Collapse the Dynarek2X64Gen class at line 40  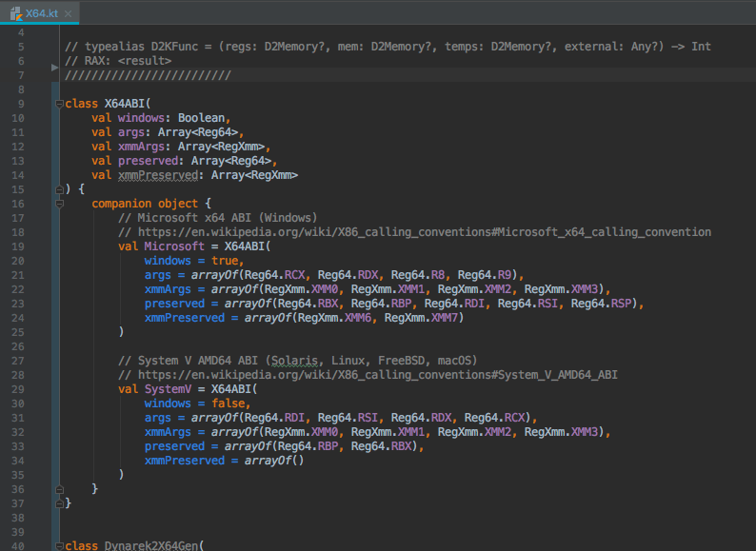click(x=59, y=546)
